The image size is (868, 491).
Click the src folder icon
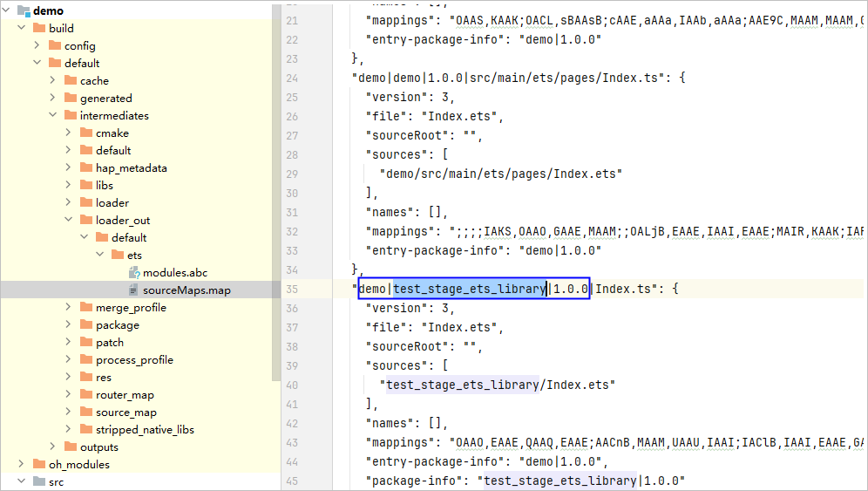[39, 482]
